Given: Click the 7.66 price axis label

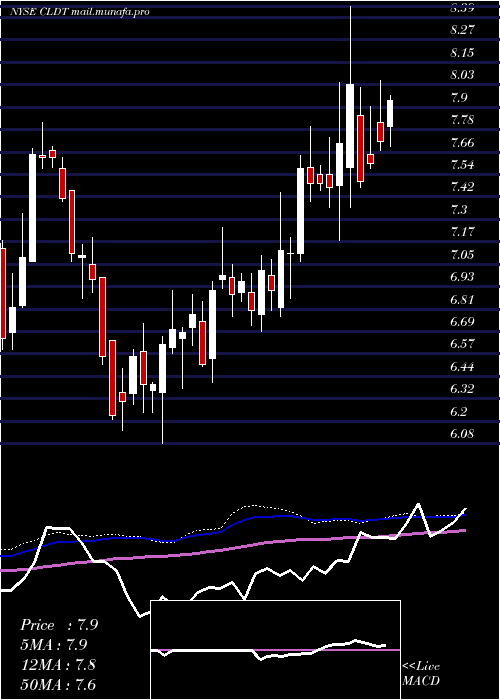Looking at the screenshot, I should tap(462, 142).
